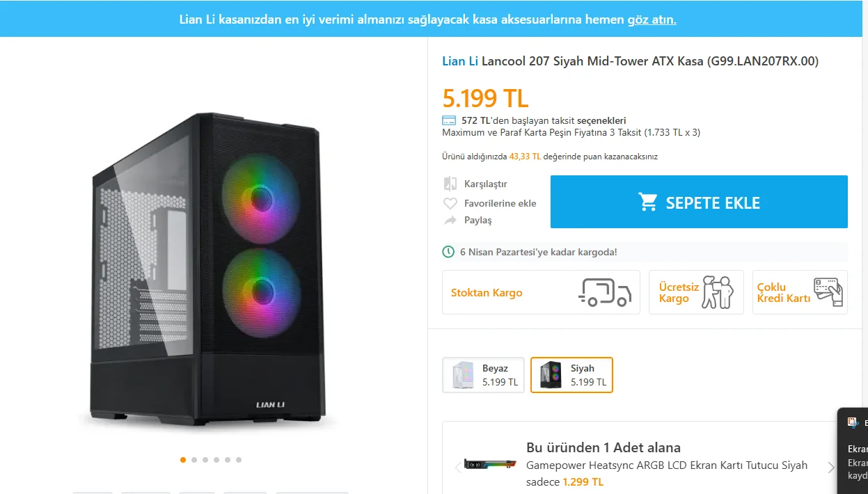Jump to the second product image dot

pyautogui.click(x=194, y=460)
